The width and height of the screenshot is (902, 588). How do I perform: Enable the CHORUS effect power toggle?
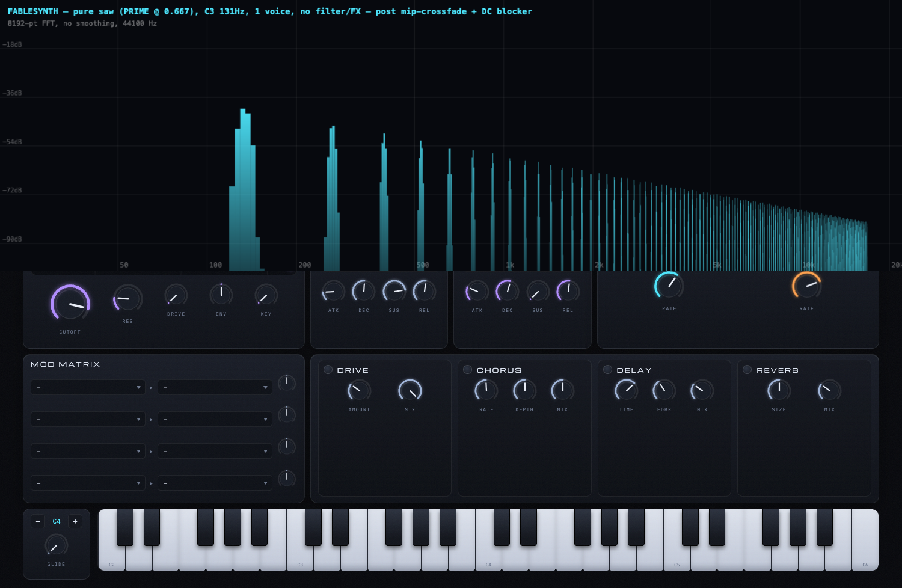[467, 370]
